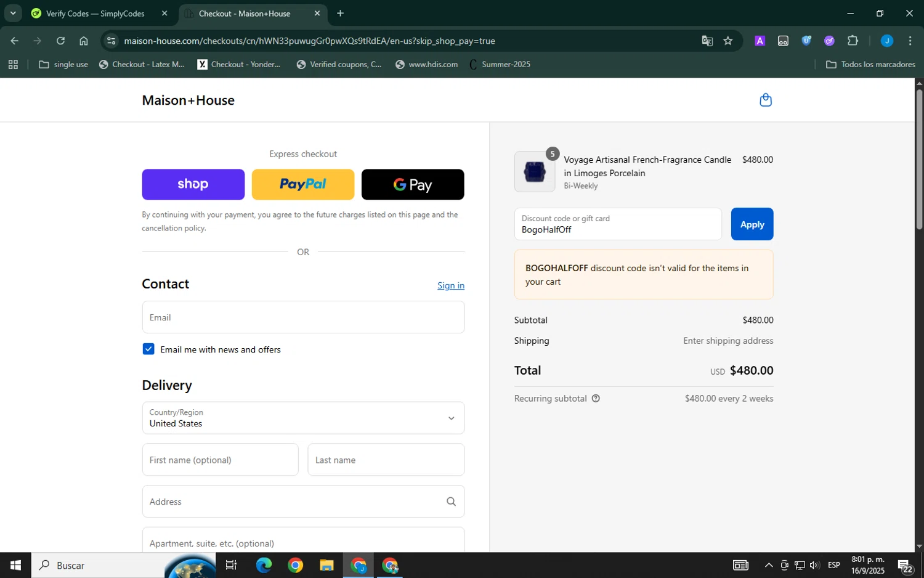Open the purple A extension icon
Image resolution: width=924 pixels, height=578 pixels.
pyautogui.click(x=760, y=41)
